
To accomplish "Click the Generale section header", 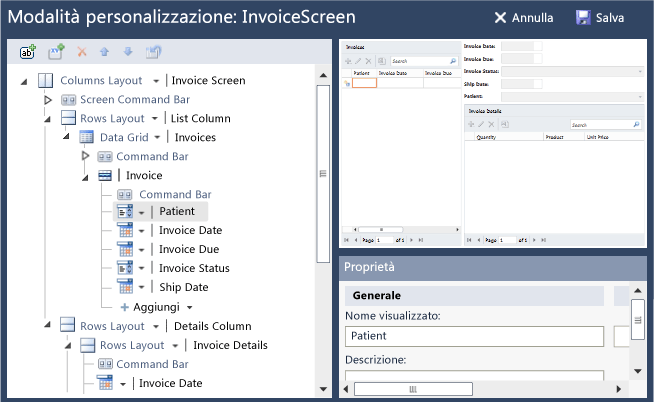I will [x=474, y=296].
